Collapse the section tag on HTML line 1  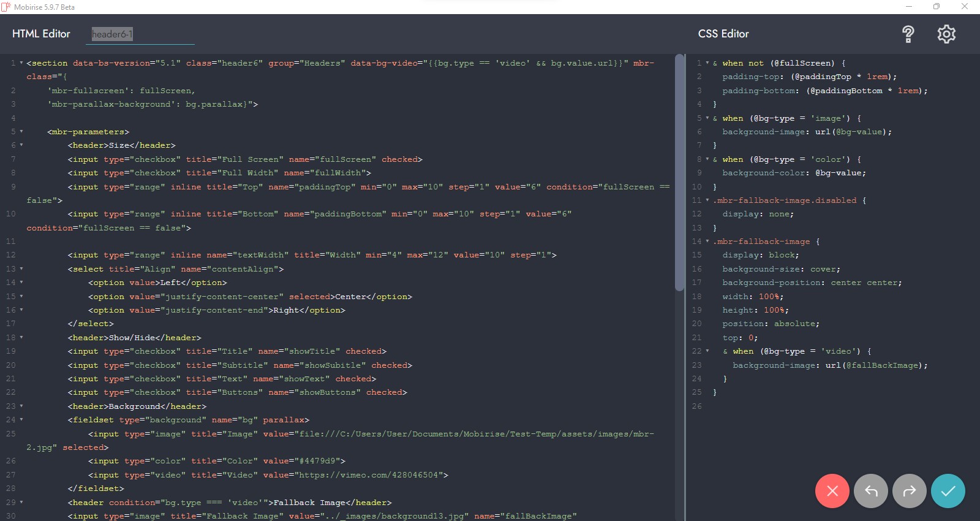click(x=21, y=63)
